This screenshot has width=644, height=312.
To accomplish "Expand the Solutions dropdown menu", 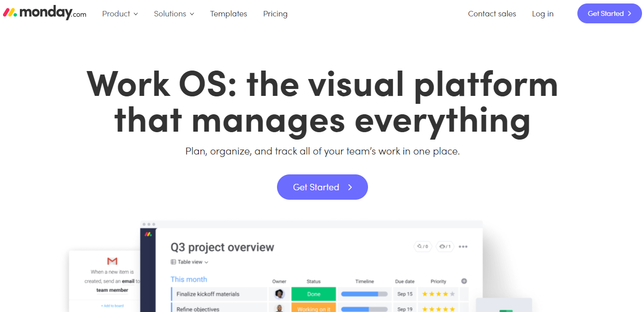I will pos(174,14).
